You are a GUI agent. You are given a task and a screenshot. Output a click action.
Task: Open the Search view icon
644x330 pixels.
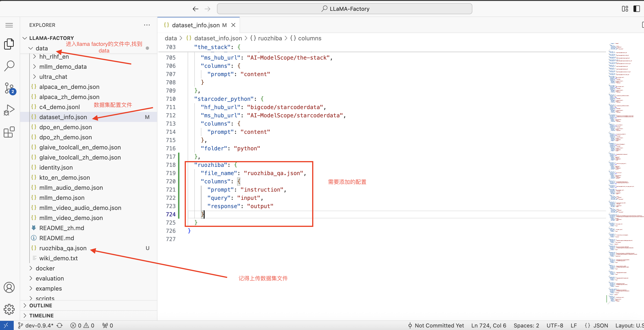tap(9, 66)
